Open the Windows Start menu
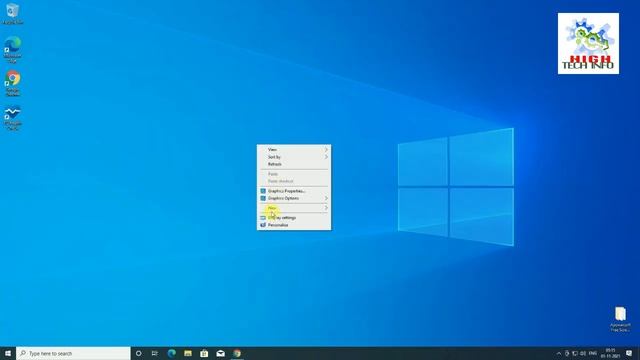Image resolution: width=640 pixels, height=360 pixels. [x=8, y=353]
